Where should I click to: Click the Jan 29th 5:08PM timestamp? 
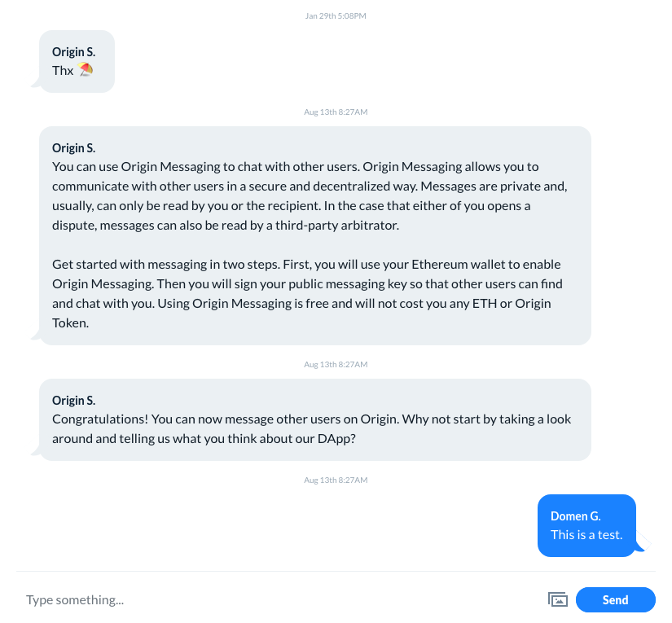[336, 15]
